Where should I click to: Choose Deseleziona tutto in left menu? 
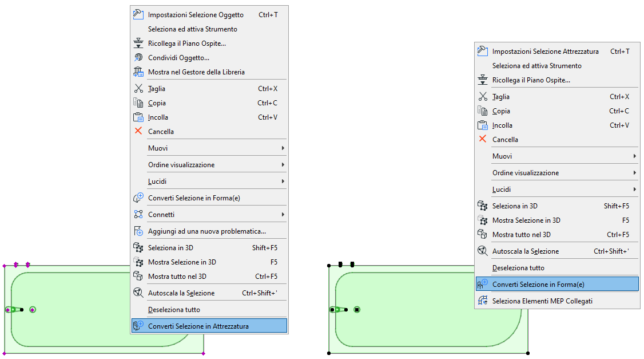[209, 309]
